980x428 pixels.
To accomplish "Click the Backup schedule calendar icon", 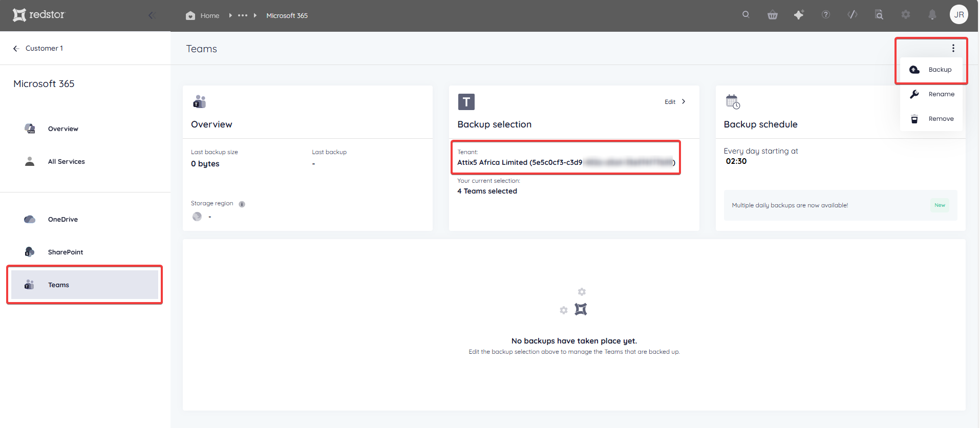I will pos(733,102).
